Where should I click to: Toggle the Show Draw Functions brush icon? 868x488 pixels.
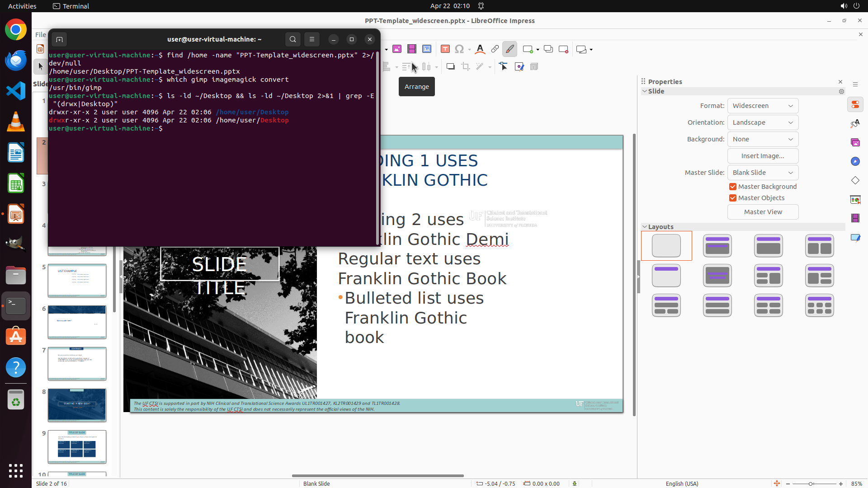click(x=509, y=49)
